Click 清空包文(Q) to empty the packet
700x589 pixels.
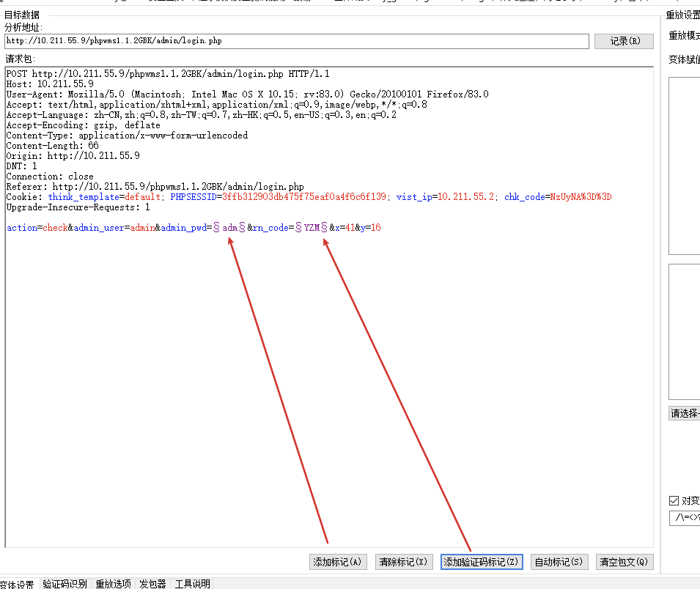pos(624,562)
